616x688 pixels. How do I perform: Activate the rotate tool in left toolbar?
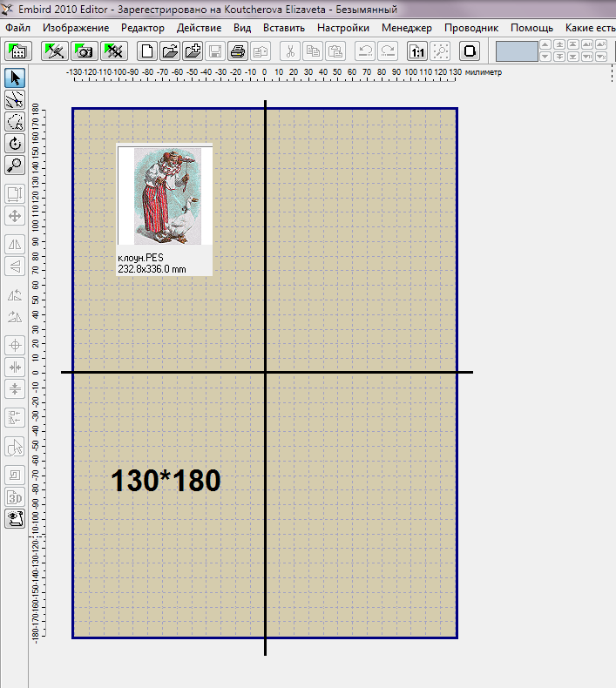pyautogui.click(x=15, y=144)
